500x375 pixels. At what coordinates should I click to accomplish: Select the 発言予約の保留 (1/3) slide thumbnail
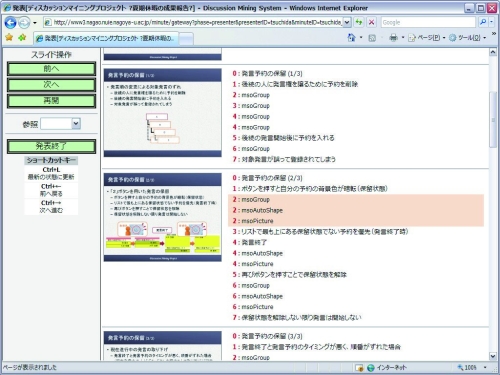click(163, 112)
